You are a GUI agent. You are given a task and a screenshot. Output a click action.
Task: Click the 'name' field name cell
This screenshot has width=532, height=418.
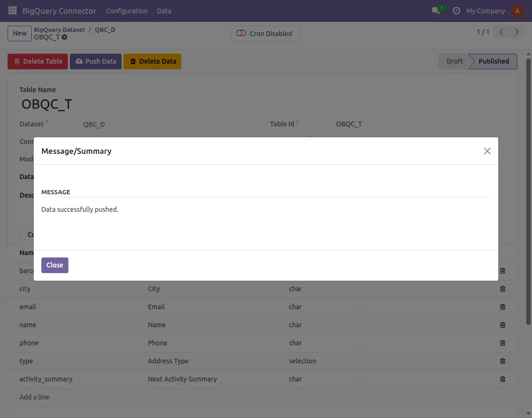[28, 325]
